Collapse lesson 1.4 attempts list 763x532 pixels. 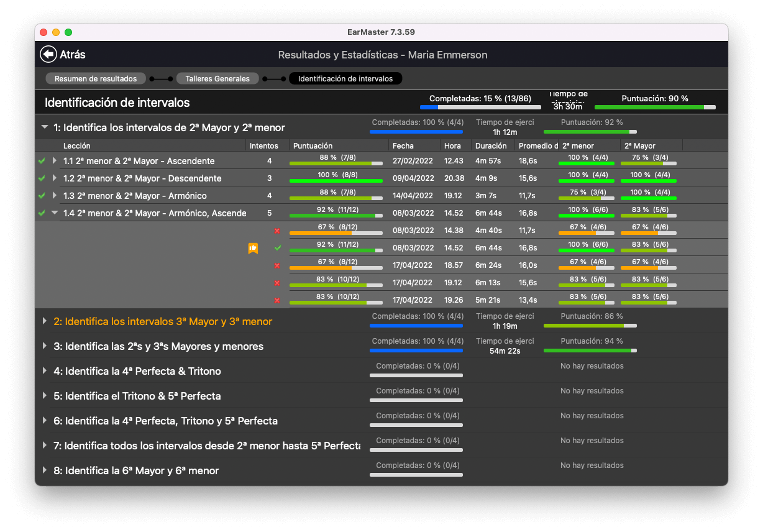(x=55, y=213)
